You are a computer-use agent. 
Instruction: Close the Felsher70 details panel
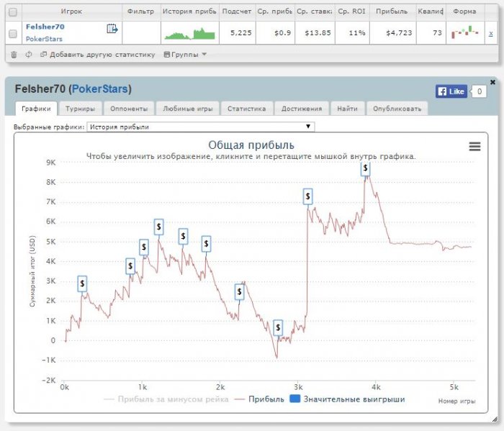point(492,82)
